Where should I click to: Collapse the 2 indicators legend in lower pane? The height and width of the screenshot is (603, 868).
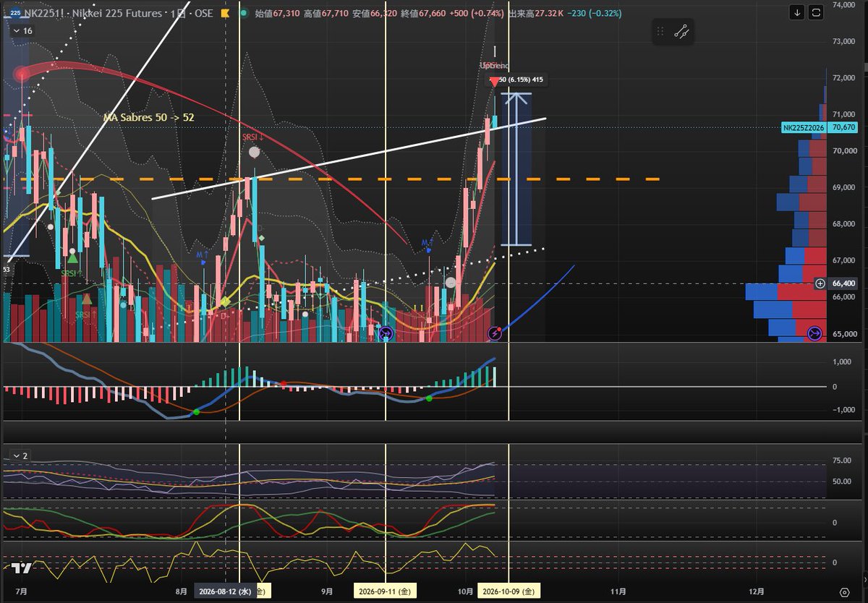click(20, 456)
